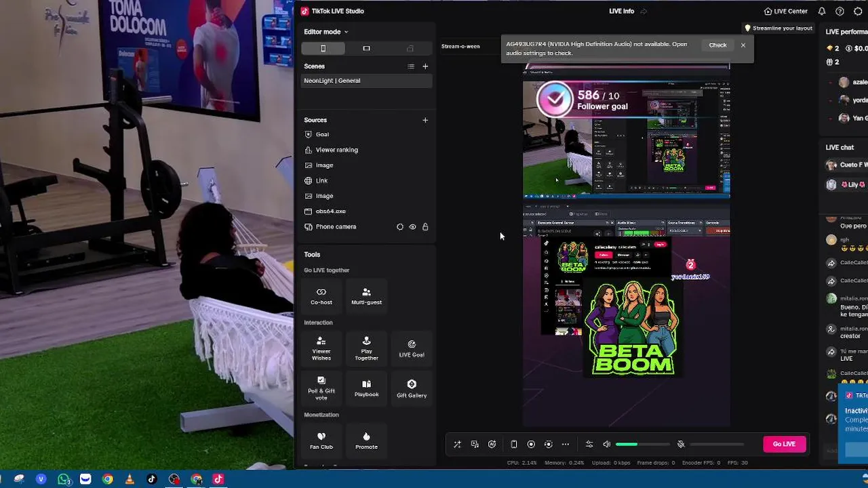The height and width of the screenshot is (488, 868).
Task: Open WhatsApp from the taskbar
Action: click(63, 479)
